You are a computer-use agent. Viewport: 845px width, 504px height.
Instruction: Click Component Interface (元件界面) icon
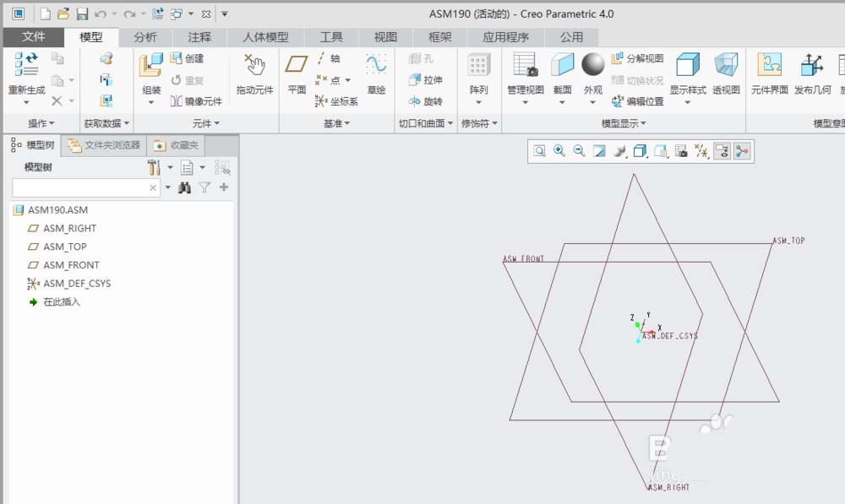[x=770, y=65]
